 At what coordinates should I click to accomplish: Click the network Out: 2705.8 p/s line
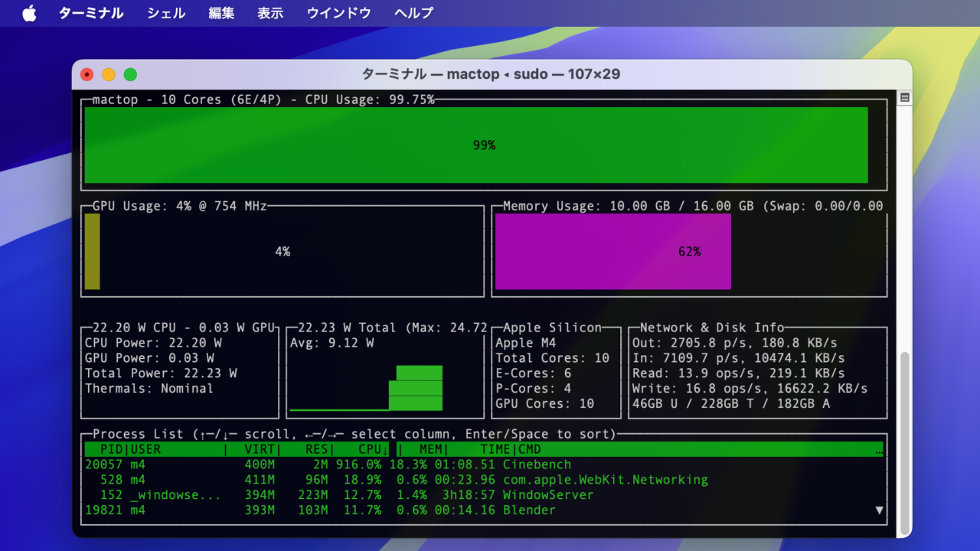coord(735,343)
